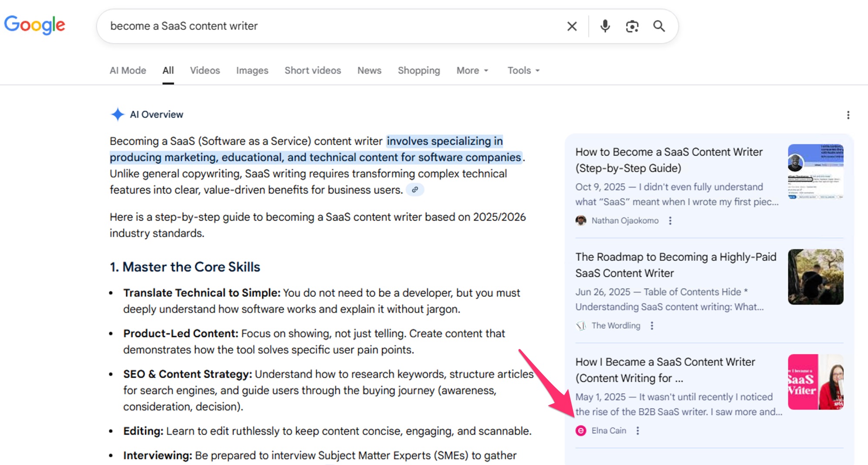Open Google Lens image search
Image resolution: width=868 pixels, height=465 pixels.
tap(632, 26)
